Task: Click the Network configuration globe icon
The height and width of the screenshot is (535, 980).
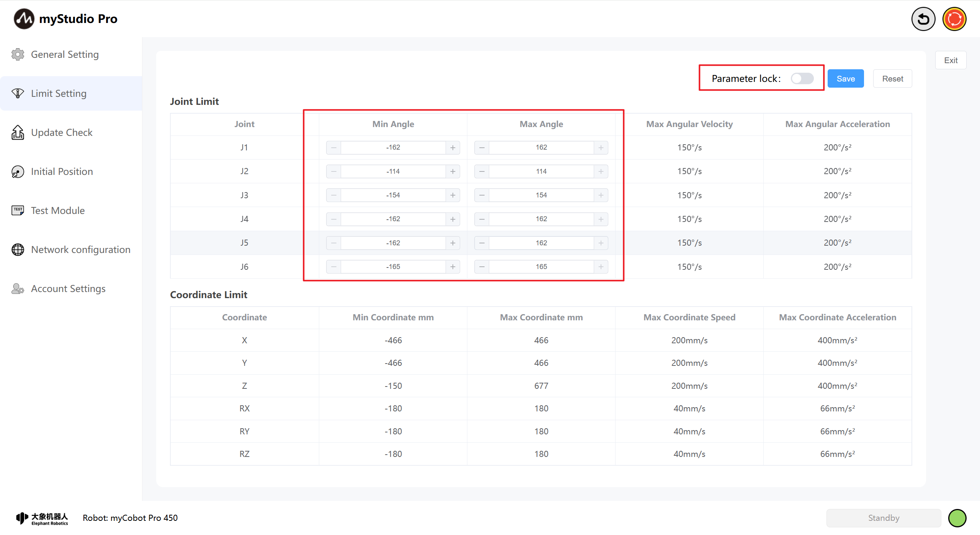Action: 18,250
